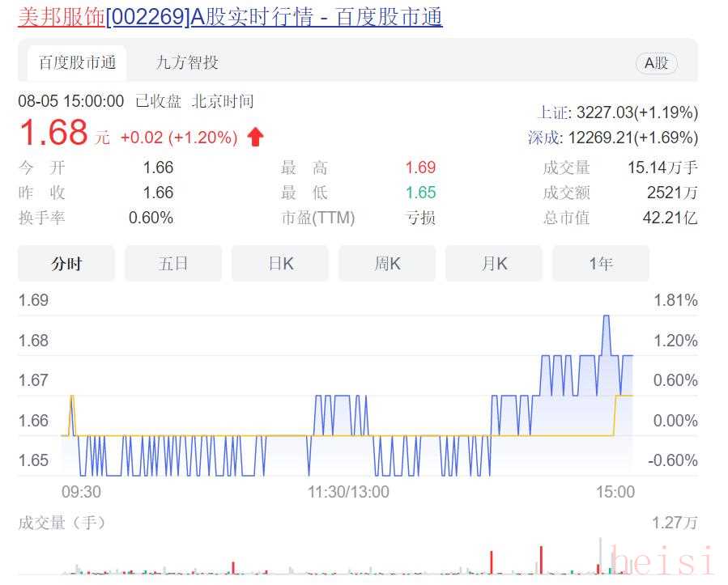Click the -0.60% right axis label

click(673, 460)
